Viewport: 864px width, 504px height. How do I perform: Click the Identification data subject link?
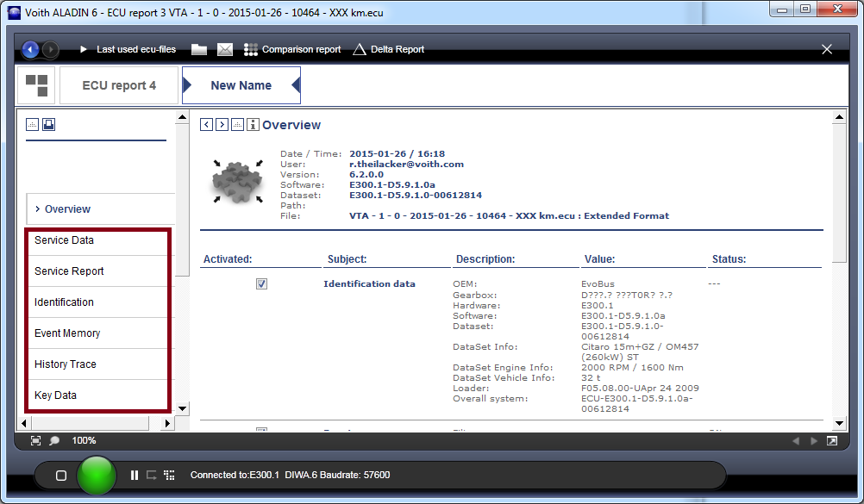point(369,283)
